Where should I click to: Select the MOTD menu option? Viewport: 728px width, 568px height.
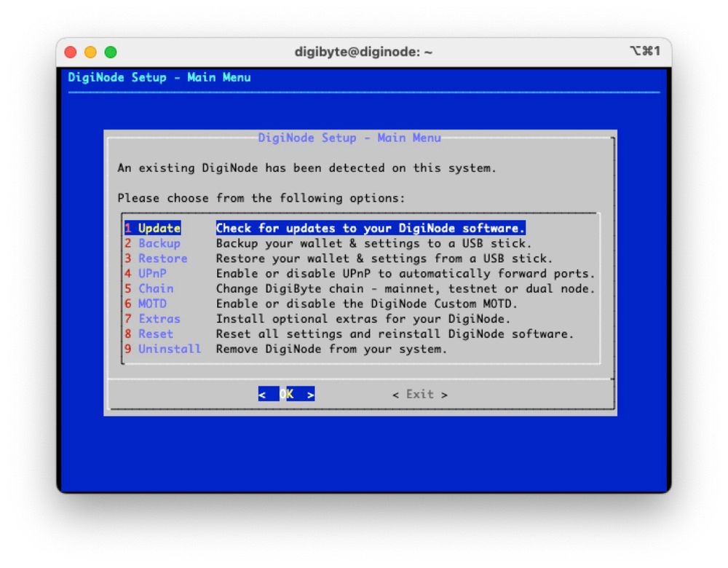pyautogui.click(x=146, y=304)
